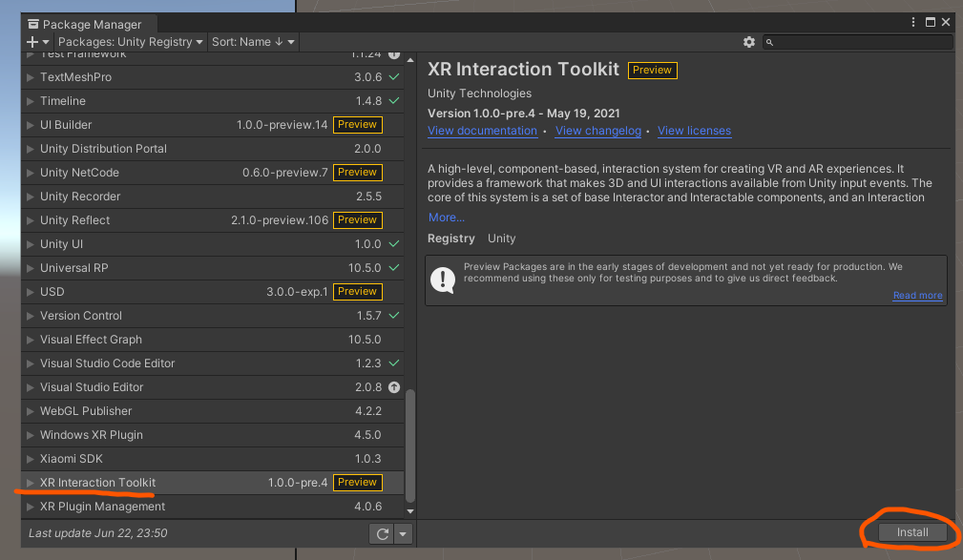Expand the Timeline package versions
Image resolution: width=963 pixels, height=560 pixels.
pos(31,101)
